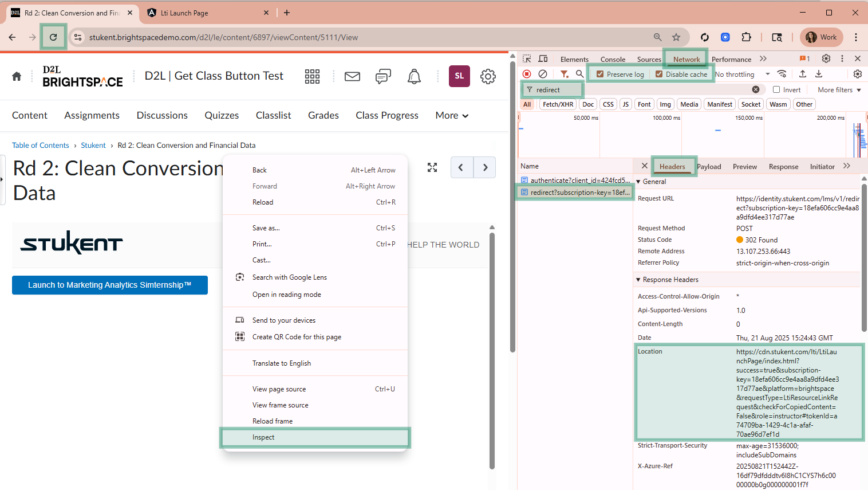Stop recording the network log

click(527, 74)
